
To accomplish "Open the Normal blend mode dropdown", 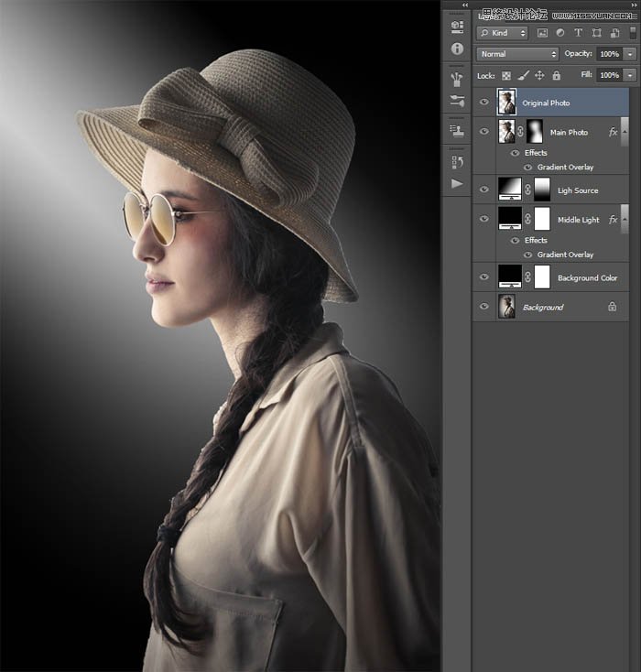I will coord(517,54).
